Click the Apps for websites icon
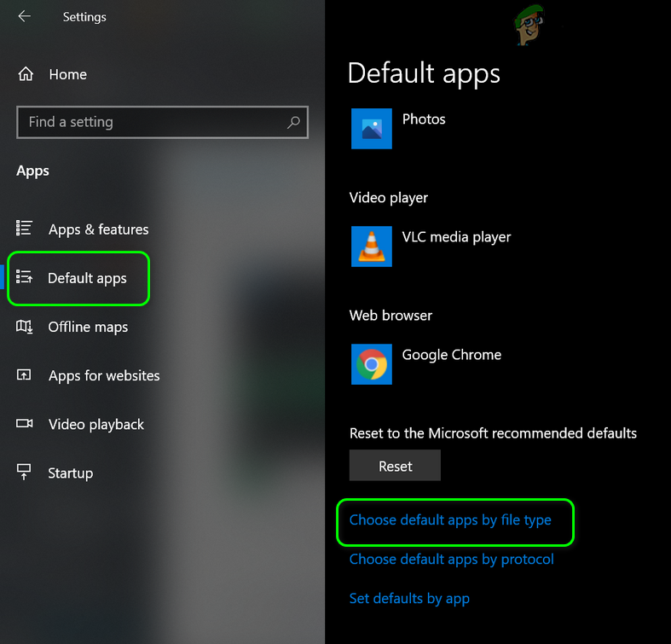671x644 pixels. [24, 375]
